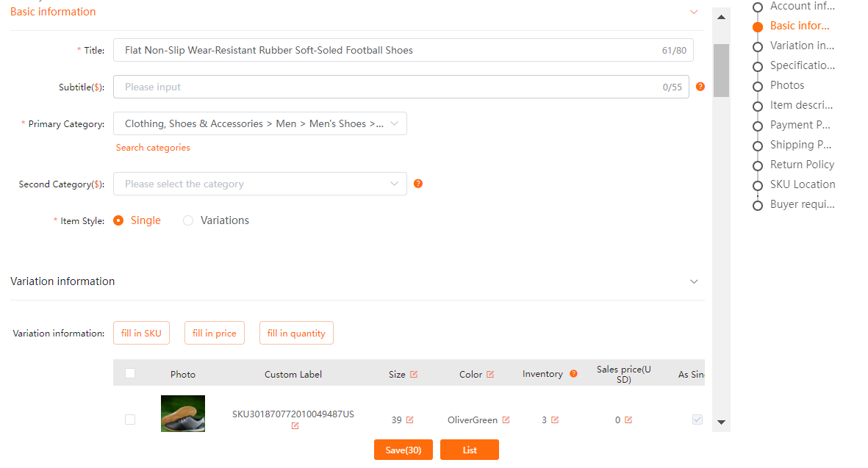
Task: Select the Variations item style
Action: (x=189, y=220)
